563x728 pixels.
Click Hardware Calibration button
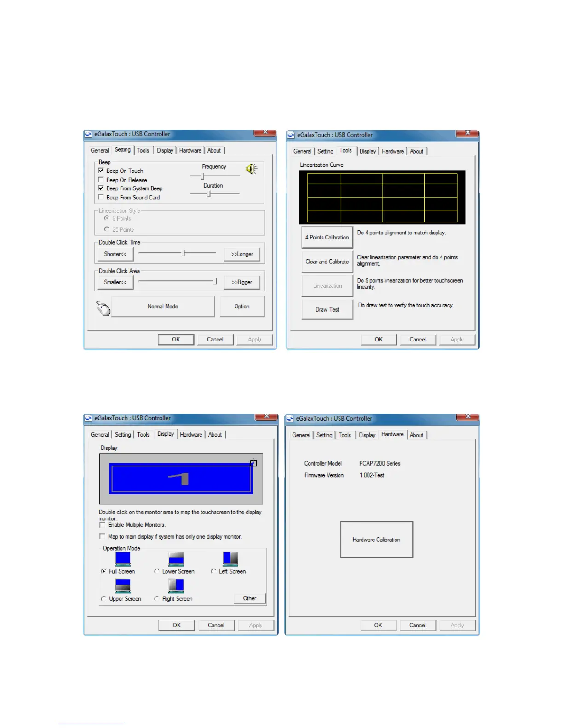tap(376, 540)
